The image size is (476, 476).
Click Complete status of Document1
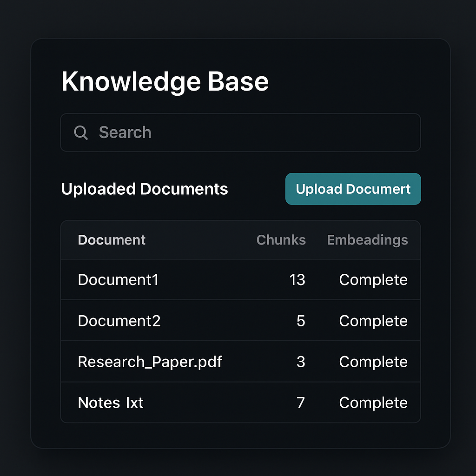pos(373,280)
